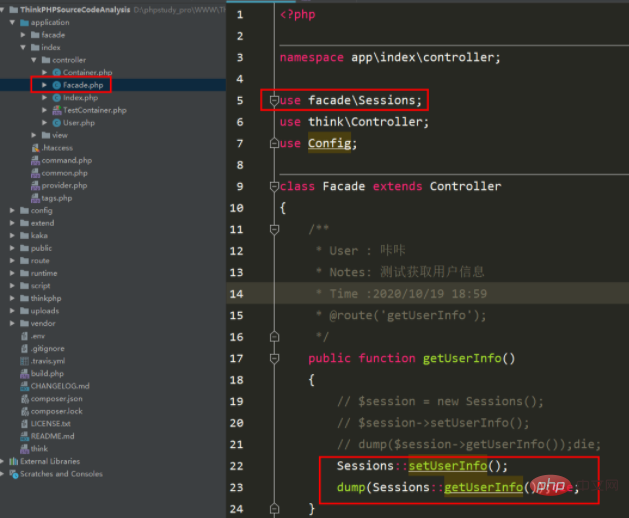Click the Config import on line 7
629x518 pixels.
[329, 143]
